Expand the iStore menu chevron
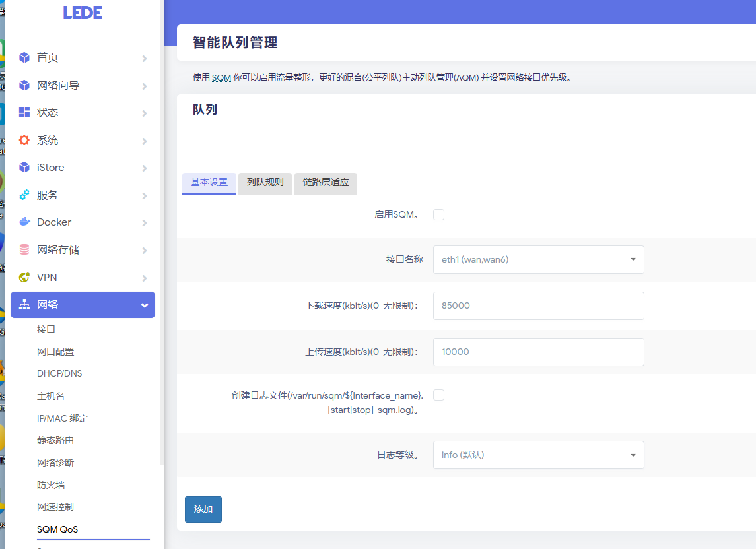This screenshot has height=549, width=756. click(145, 168)
